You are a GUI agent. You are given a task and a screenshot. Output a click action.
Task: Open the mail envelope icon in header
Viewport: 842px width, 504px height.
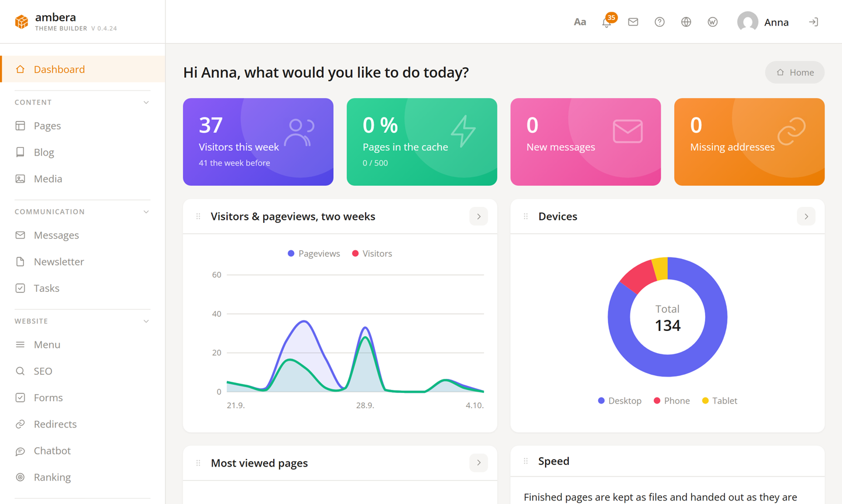(x=633, y=22)
